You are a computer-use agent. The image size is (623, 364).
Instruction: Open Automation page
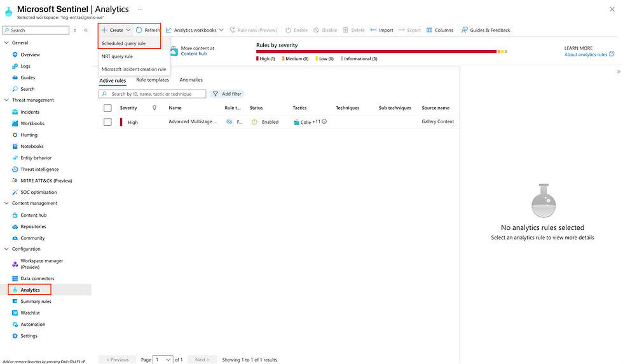coord(32,325)
